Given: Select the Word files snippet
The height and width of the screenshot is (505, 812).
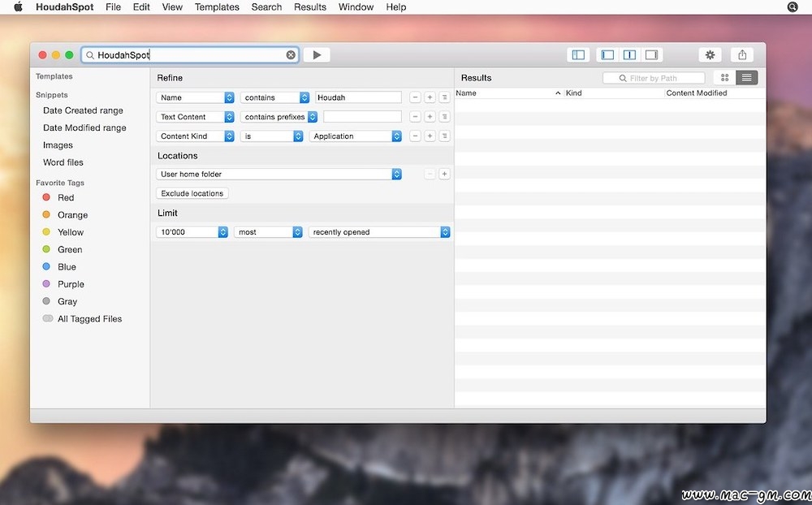Looking at the screenshot, I should (63, 162).
